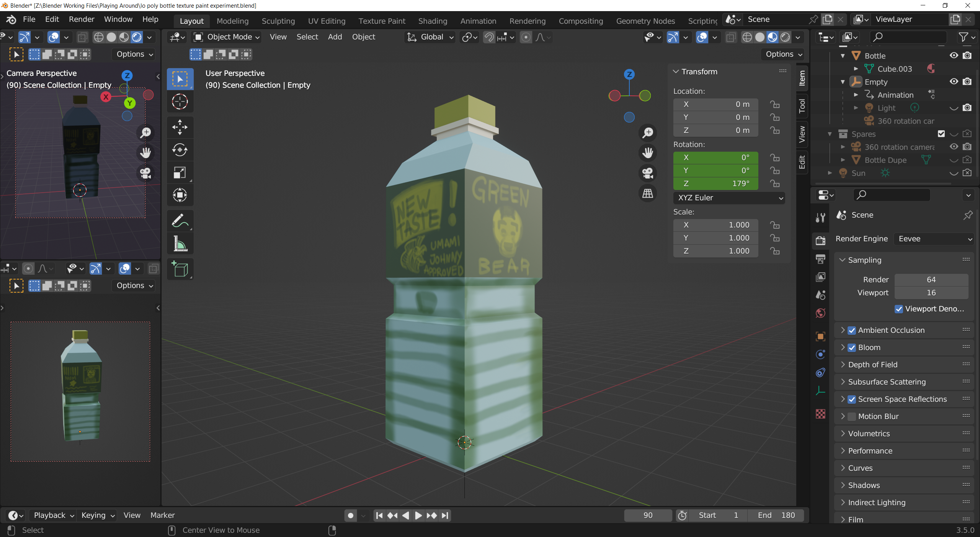The image size is (980, 537).
Task: Select the Measure tool
Action: (180, 244)
